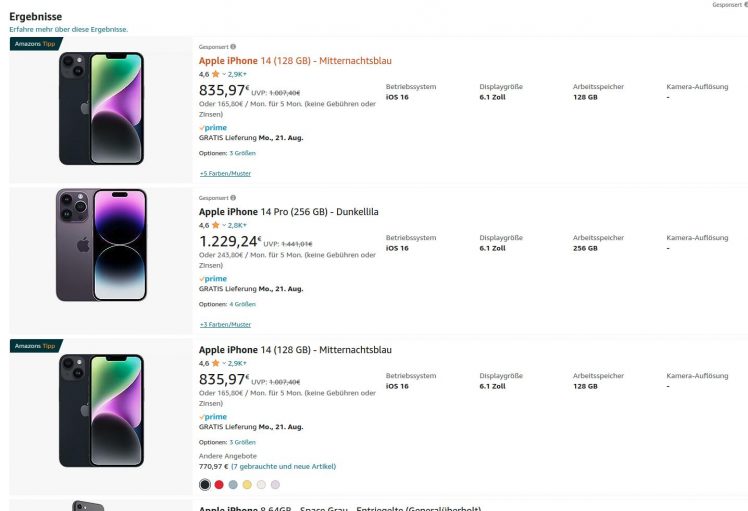The image size is (748, 511).
Task: Click the '+5 Farben/Muster' link
Action: 225,173
